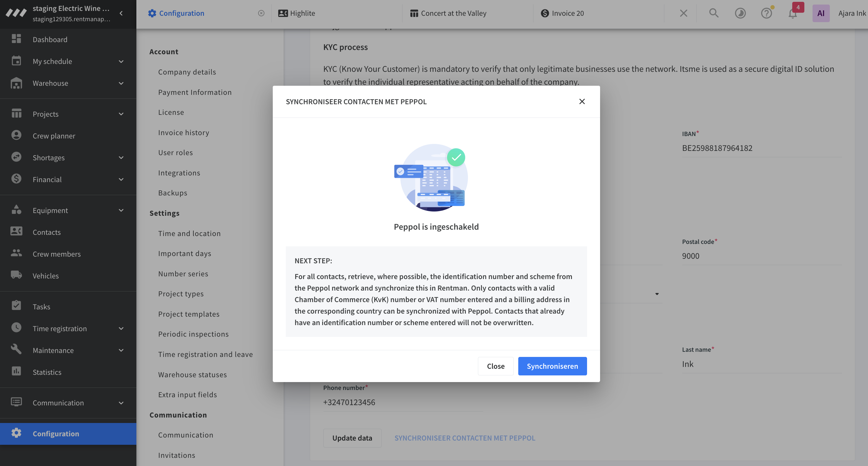The height and width of the screenshot is (466, 868).
Task: Click the Warehouse building icon
Action: coord(16,83)
